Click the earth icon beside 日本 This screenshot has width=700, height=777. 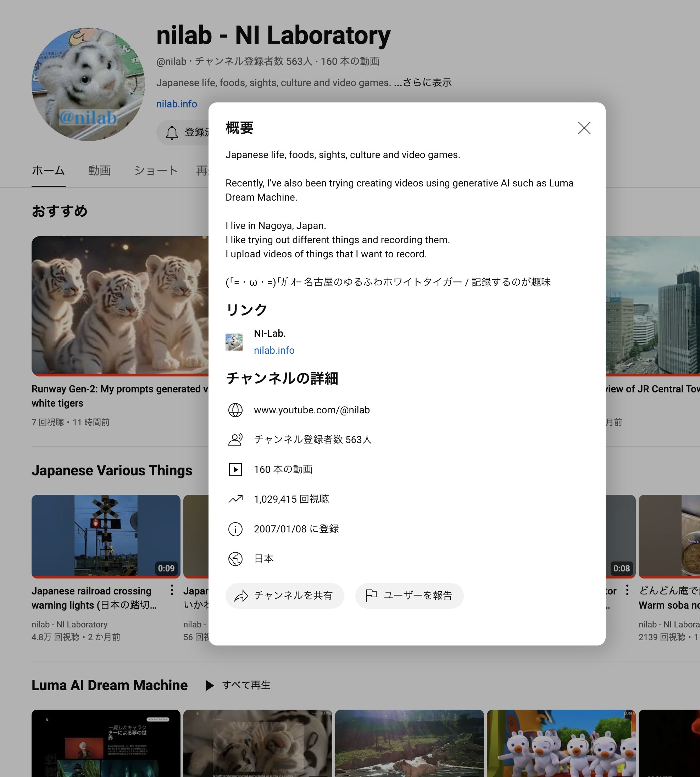(x=235, y=559)
